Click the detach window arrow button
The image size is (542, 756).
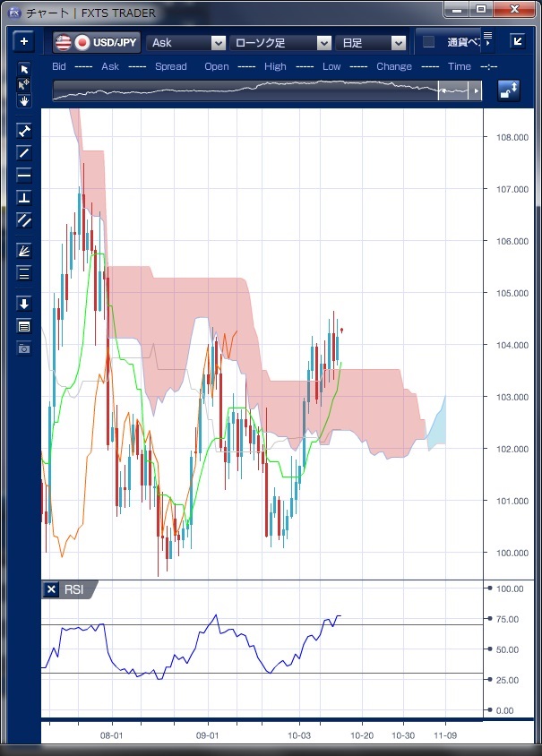517,41
